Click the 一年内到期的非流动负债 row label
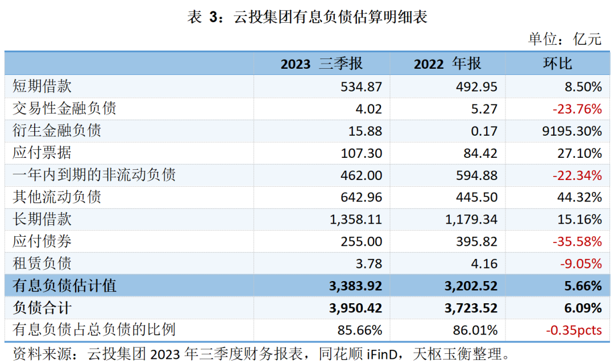 (x=94, y=175)
